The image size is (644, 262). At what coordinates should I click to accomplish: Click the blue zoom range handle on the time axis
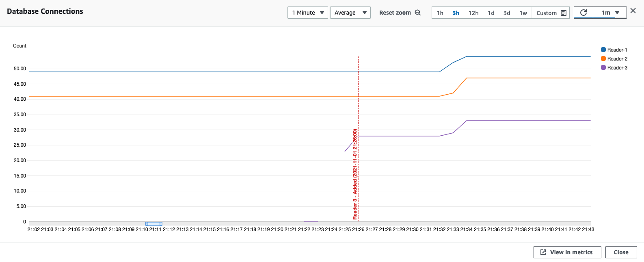pyautogui.click(x=154, y=224)
